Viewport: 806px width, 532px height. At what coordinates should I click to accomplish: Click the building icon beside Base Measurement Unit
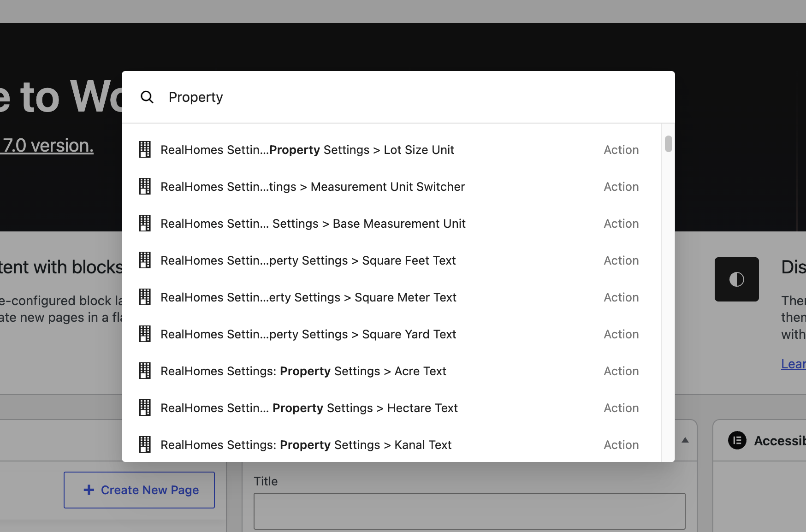point(145,224)
